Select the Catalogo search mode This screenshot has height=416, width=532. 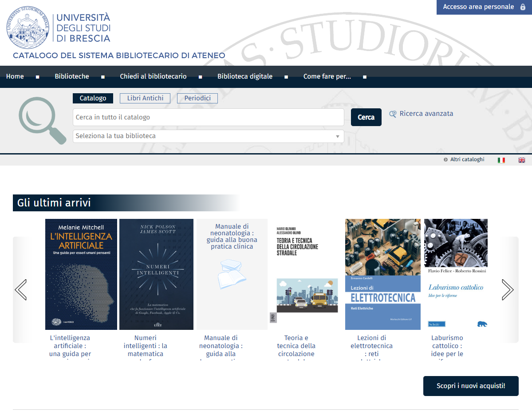tap(93, 98)
